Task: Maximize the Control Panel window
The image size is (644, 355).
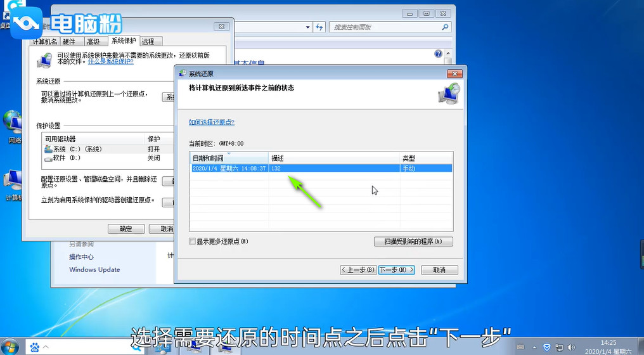Action: tap(427, 13)
